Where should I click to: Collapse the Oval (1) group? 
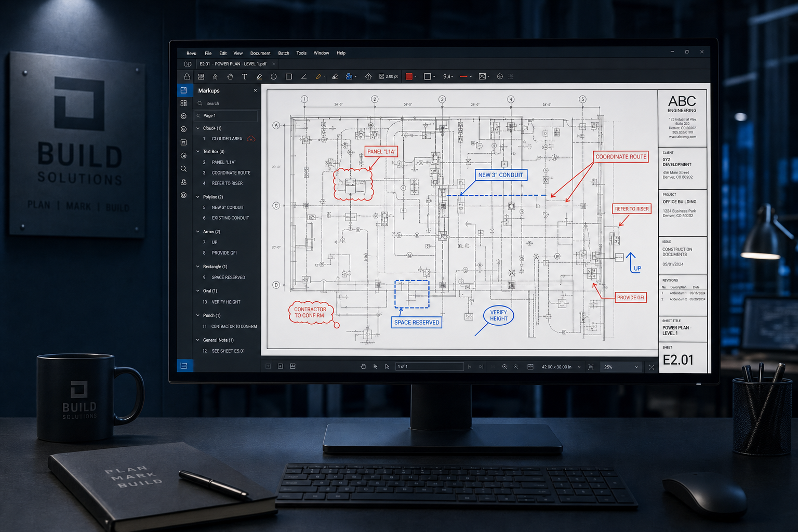point(198,291)
